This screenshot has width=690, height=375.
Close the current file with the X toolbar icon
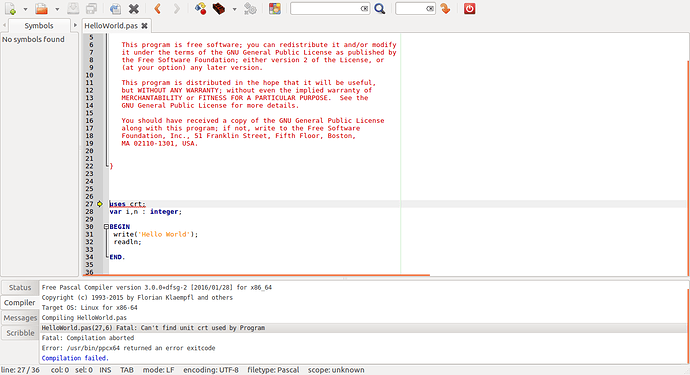pyautogui.click(x=134, y=9)
